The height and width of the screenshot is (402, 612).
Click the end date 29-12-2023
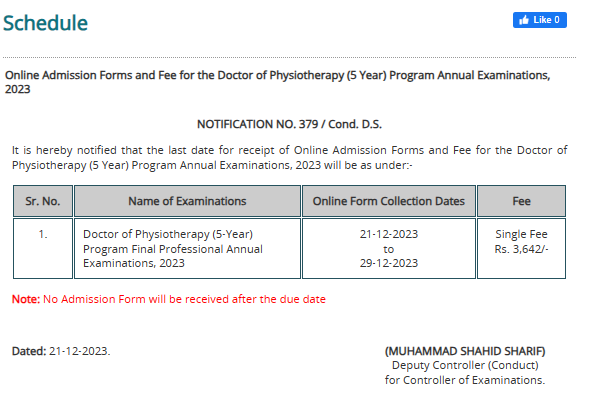tap(388, 264)
